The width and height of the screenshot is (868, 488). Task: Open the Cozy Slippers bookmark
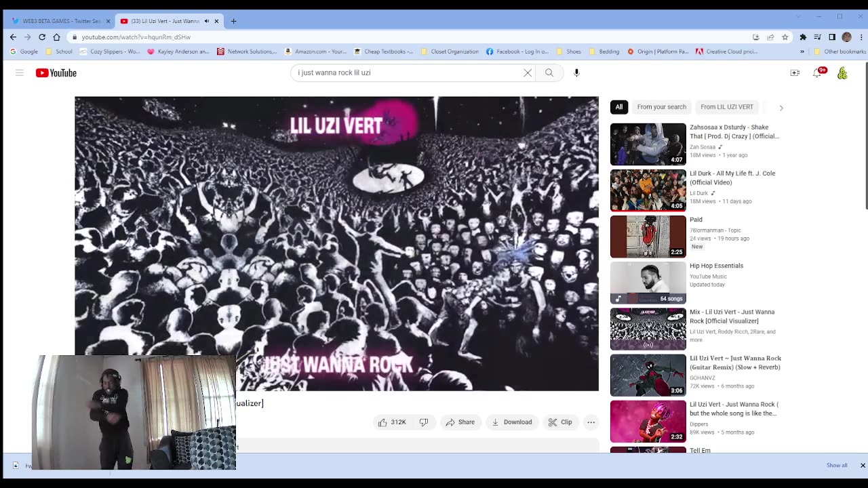pos(111,52)
